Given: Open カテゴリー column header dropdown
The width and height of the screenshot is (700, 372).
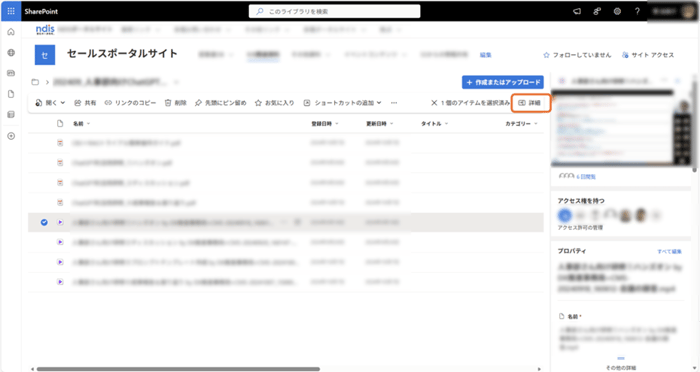Looking at the screenshot, I should coord(521,124).
